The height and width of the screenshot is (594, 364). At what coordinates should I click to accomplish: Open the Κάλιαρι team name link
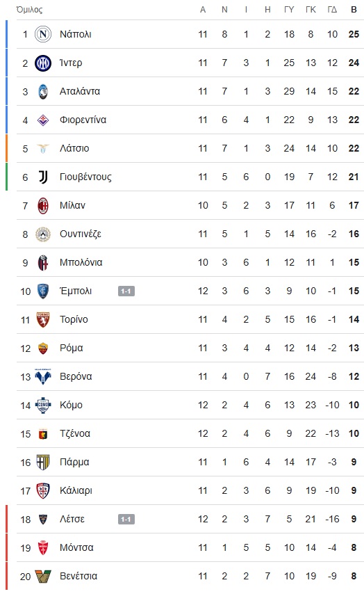tap(76, 490)
